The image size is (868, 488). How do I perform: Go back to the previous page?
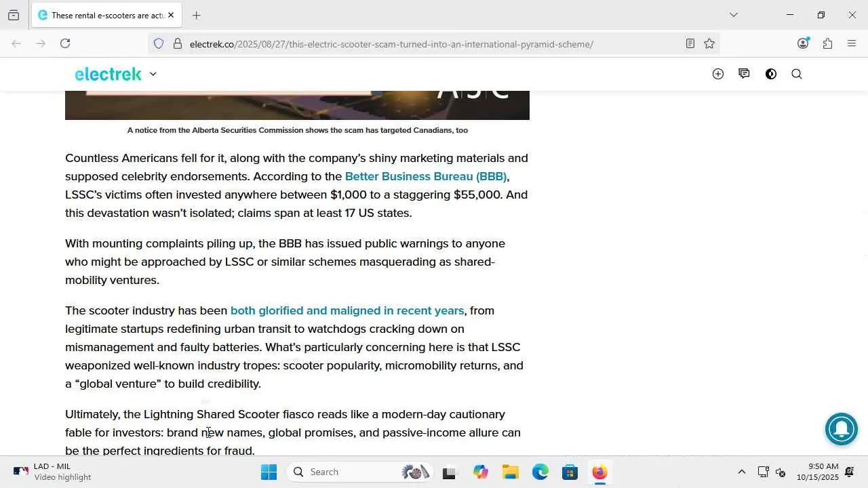(x=16, y=43)
